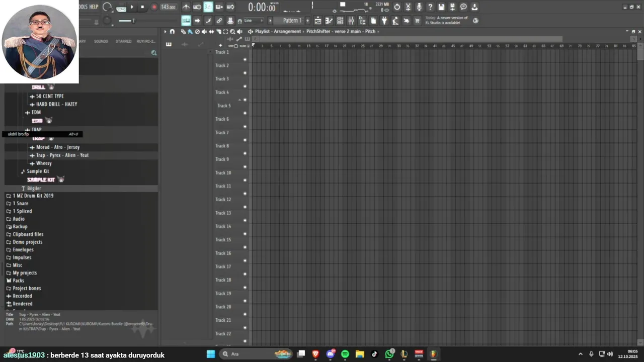
Task: Open WhatsApp from the taskbar
Action: pyautogui.click(x=389, y=354)
